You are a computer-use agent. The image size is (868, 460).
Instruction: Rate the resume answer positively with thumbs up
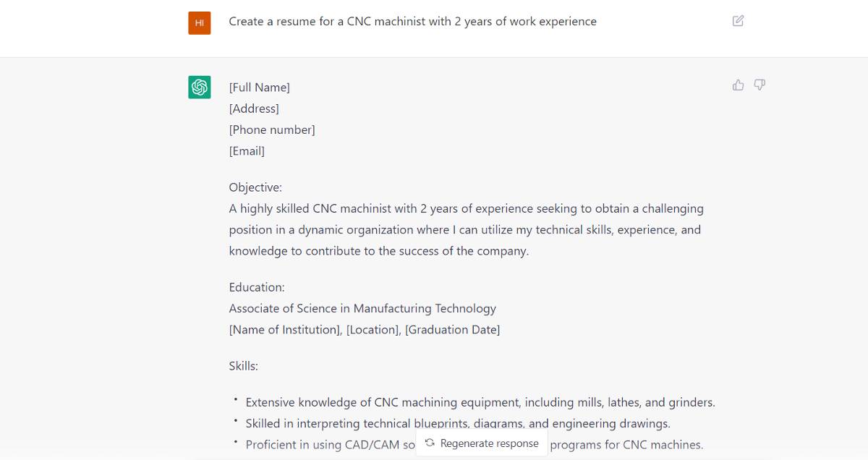[737, 85]
